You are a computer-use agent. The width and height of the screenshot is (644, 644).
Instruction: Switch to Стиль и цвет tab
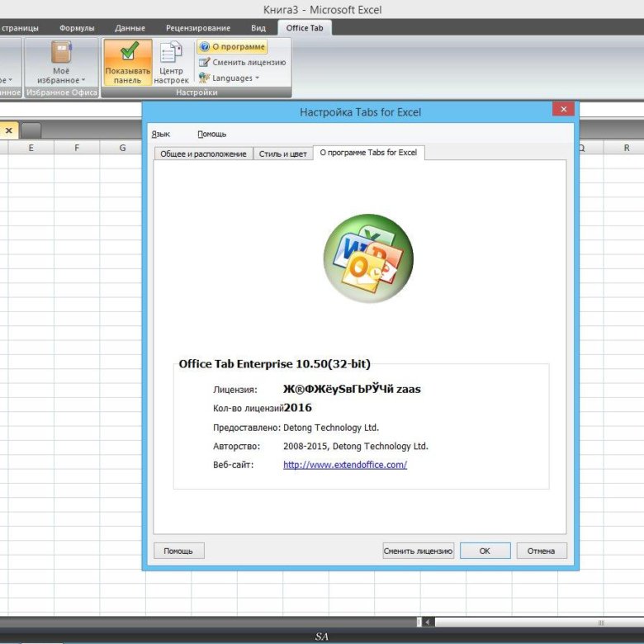coord(282,154)
